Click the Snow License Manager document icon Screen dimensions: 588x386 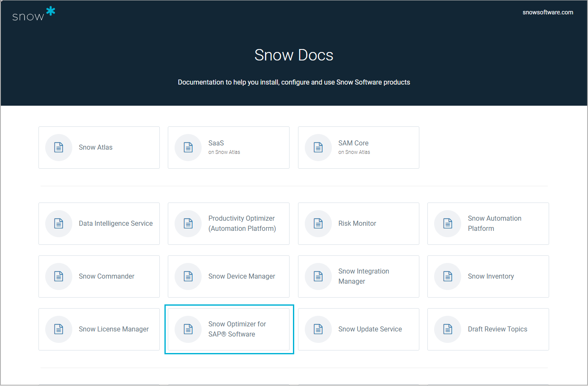click(x=59, y=329)
